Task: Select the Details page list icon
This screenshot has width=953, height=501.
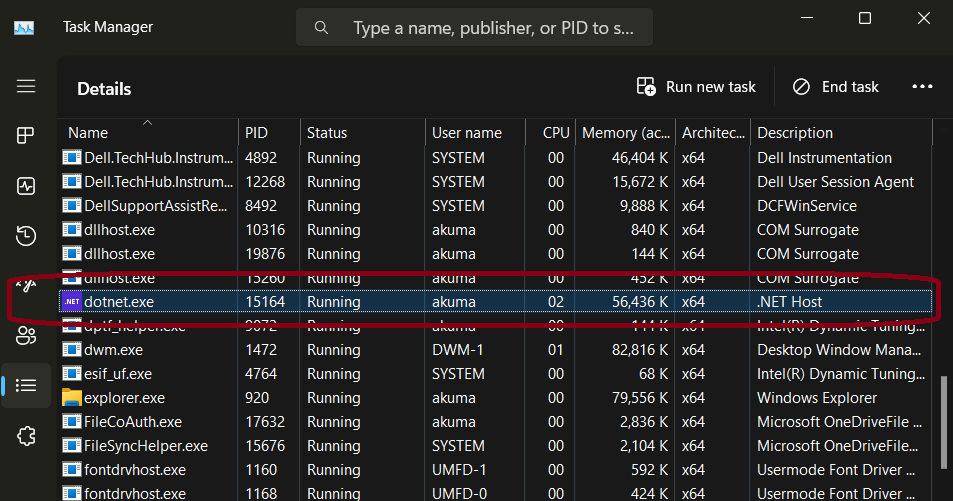Action: (26, 385)
